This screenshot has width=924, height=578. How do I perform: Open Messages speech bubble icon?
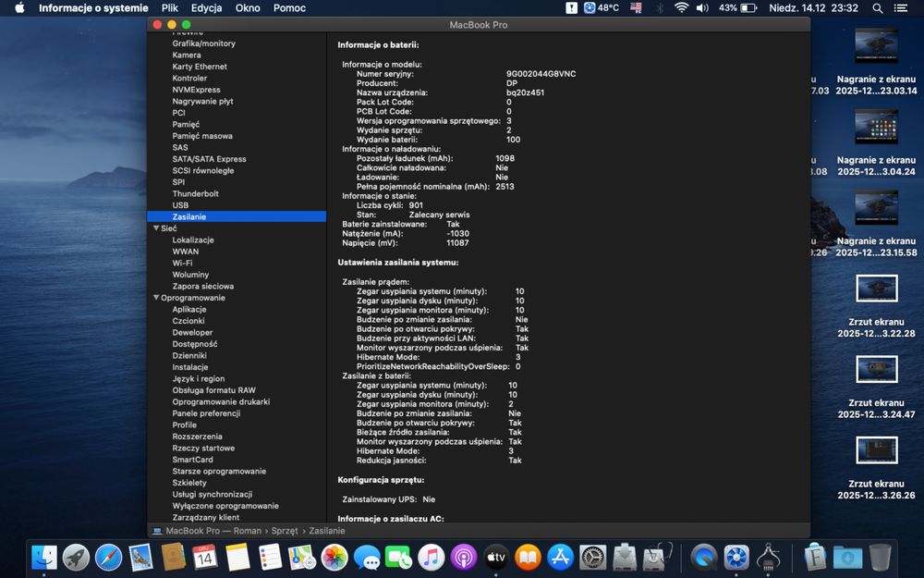(x=367, y=558)
